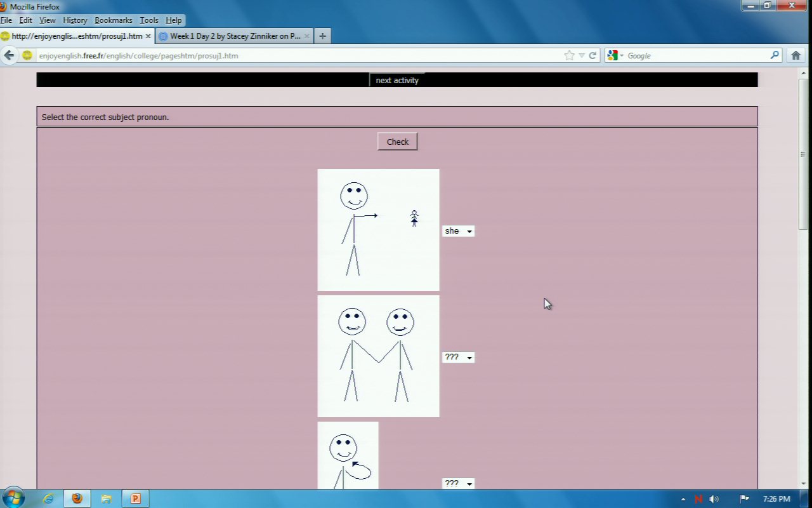This screenshot has width=812, height=508.
Task: Open PowerPoint from the taskbar
Action: click(135, 498)
